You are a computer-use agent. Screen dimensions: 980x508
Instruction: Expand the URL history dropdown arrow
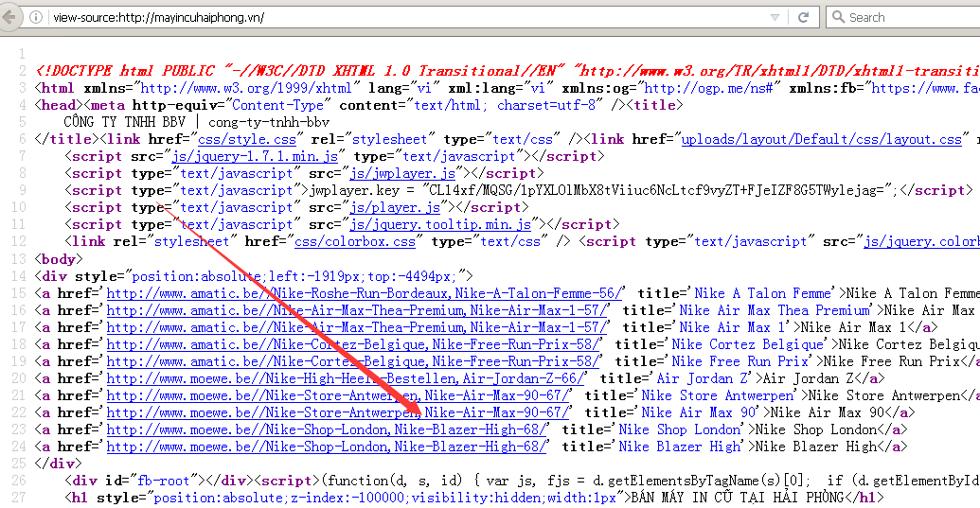click(775, 17)
